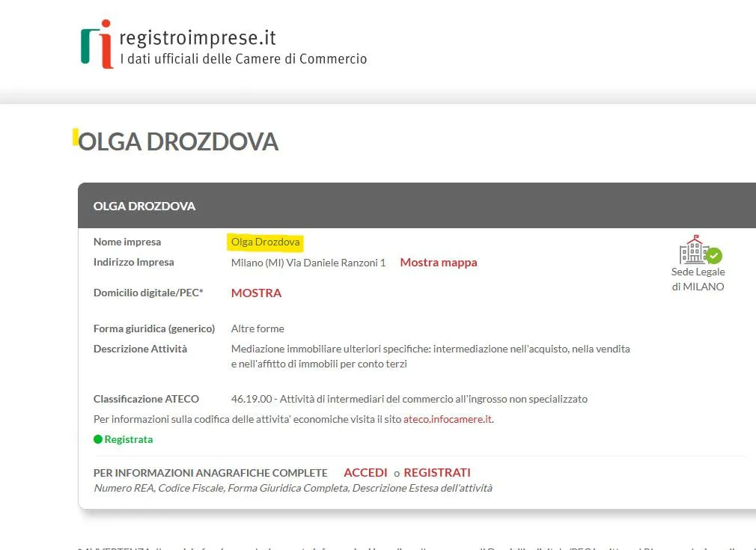Screen dimensions: 756x550
Task: Click the dark card header OLGA DROZDOVA
Action: click(x=144, y=206)
